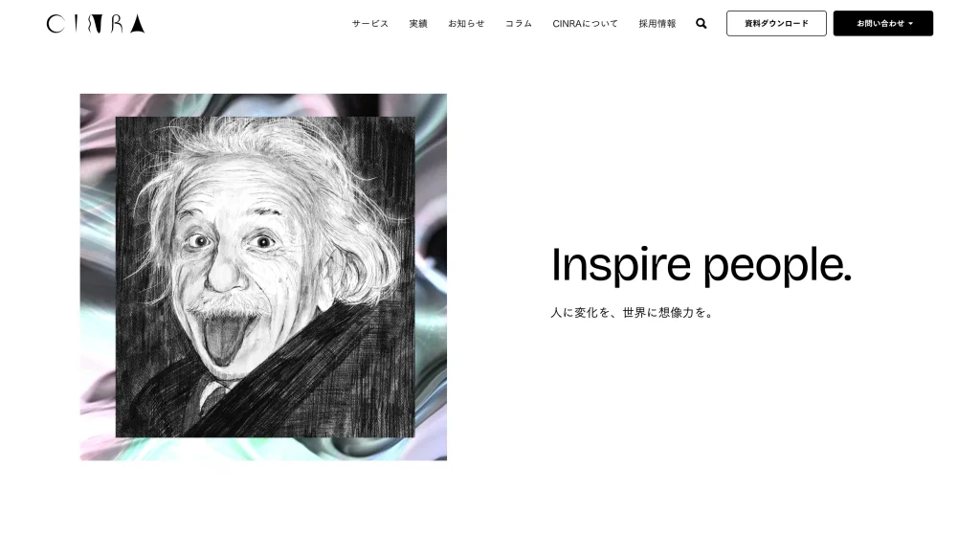Click the crescent C glyph in logo
Viewport: 980px width, 534px height.
pos(56,24)
